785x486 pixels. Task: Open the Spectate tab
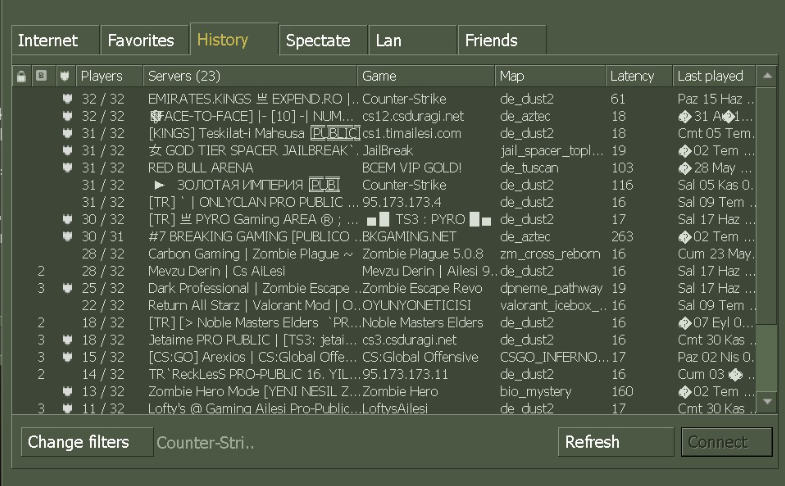323,40
